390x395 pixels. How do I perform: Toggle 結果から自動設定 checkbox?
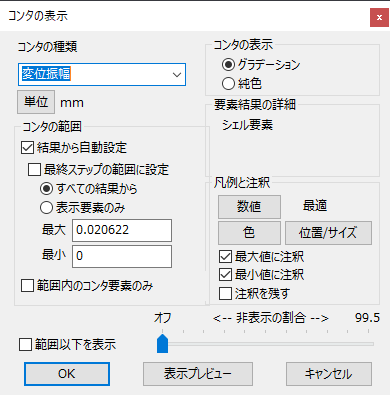pos(27,148)
